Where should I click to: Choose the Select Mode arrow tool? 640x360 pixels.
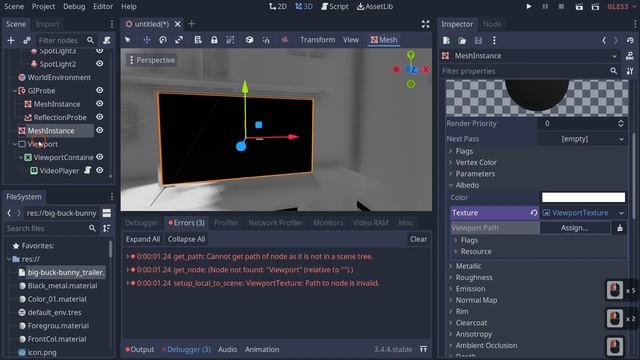128,40
